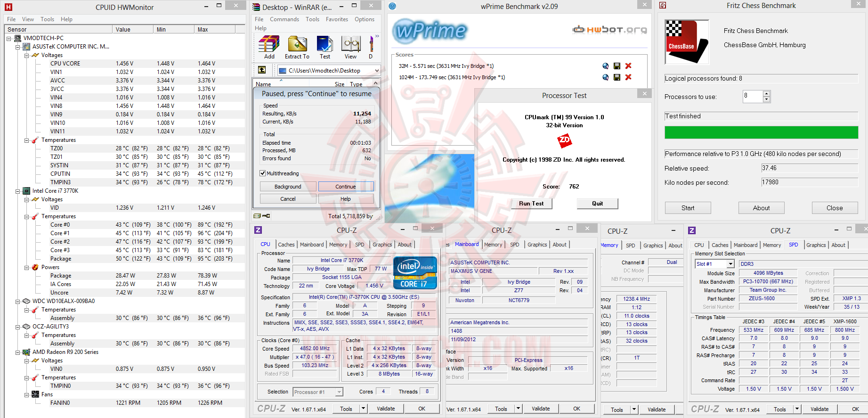868x418 pixels.
Task: Open the Help menu in HWMonitor
Action: click(x=66, y=19)
